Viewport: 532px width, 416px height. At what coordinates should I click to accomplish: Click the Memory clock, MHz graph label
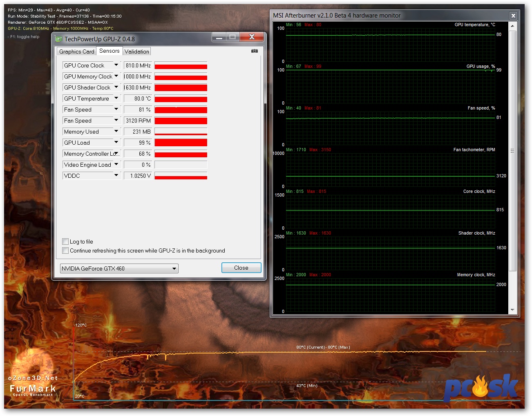(x=476, y=275)
